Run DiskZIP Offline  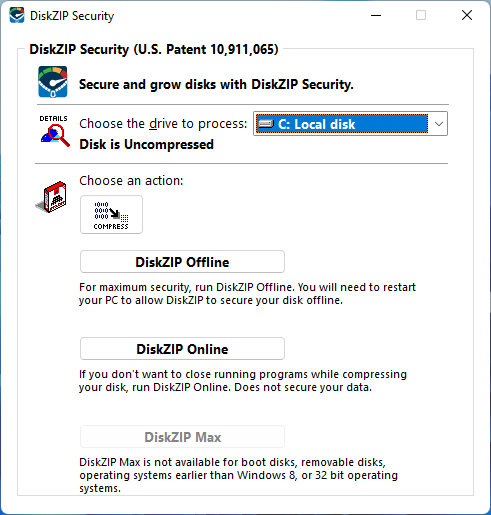coord(182,262)
